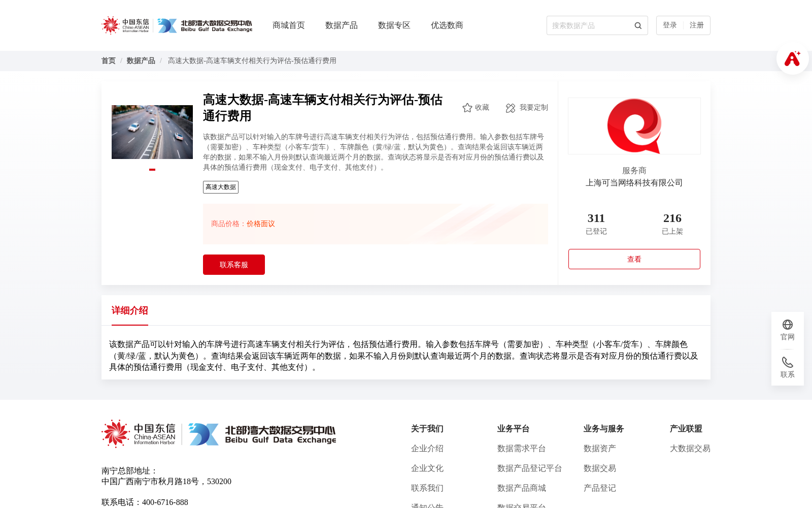This screenshot has height=508, width=812.
Task: Click the 311 已登记 count
Action: [x=596, y=224]
